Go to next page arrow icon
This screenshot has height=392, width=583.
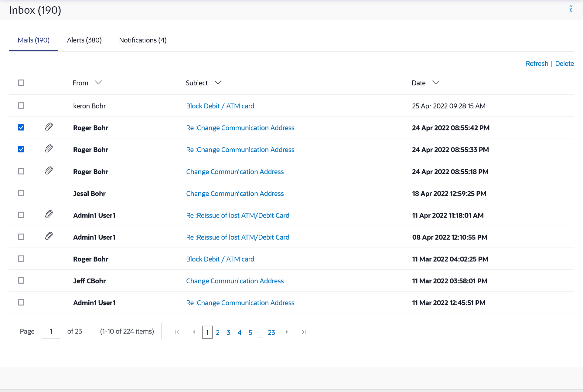click(x=287, y=332)
